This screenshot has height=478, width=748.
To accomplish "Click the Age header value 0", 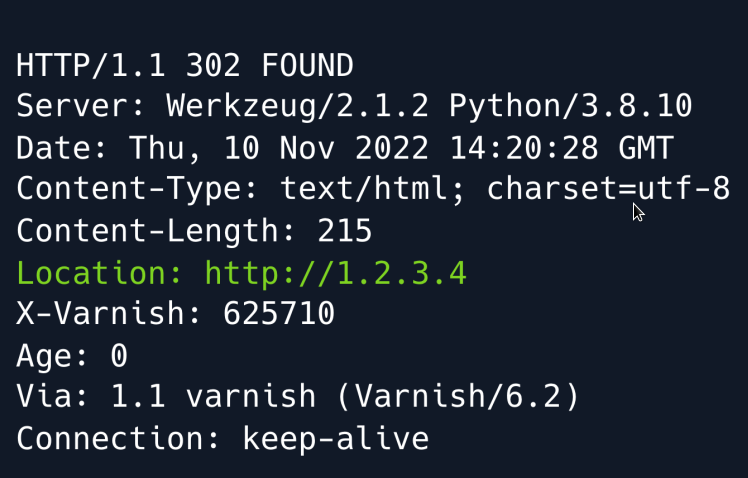I will coord(119,356).
